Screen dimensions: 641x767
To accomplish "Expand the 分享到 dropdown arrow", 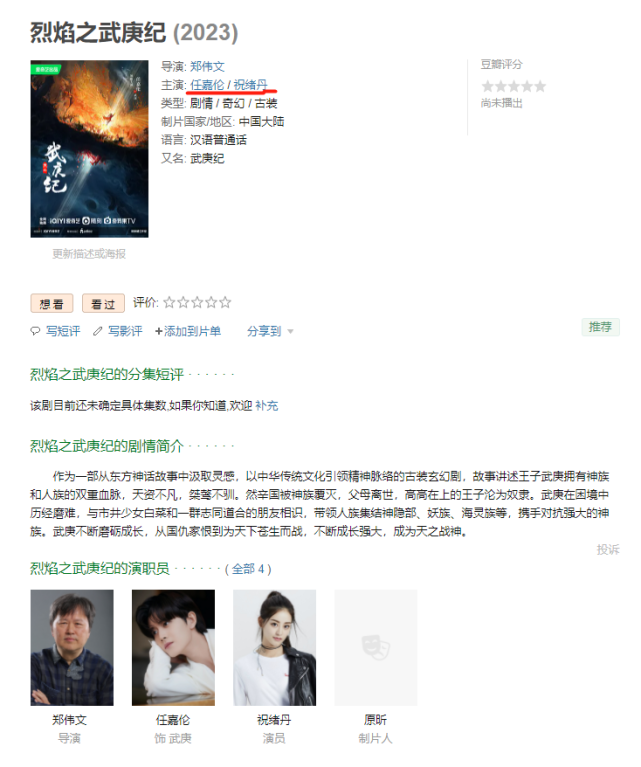I will (290, 332).
